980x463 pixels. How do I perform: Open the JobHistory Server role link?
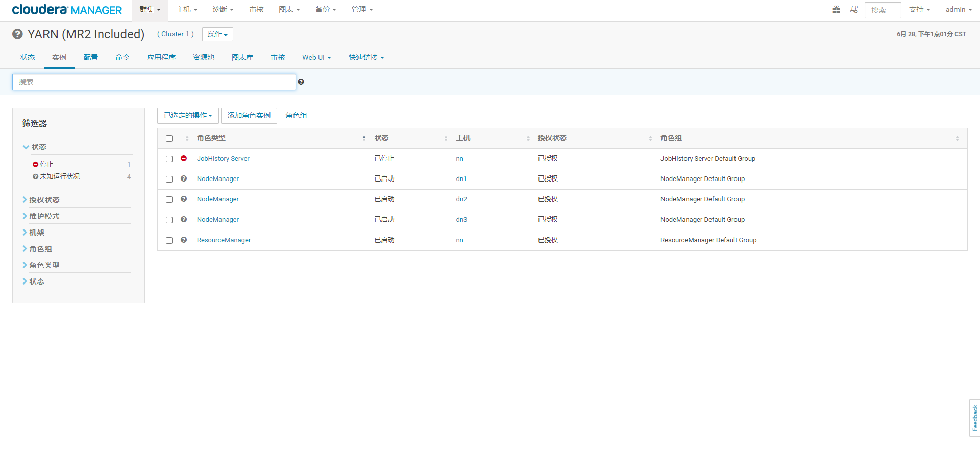pos(223,159)
